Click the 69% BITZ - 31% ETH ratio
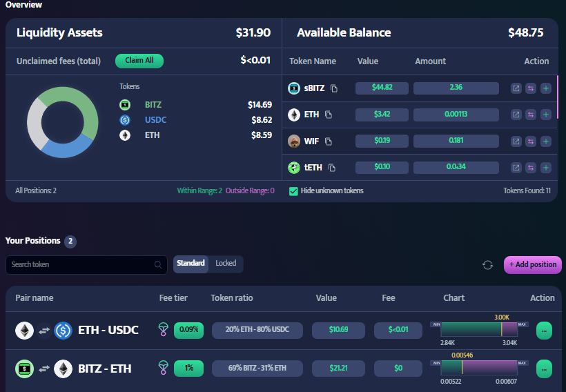This screenshot has width=566, height=392. click(x=257, y=369)
